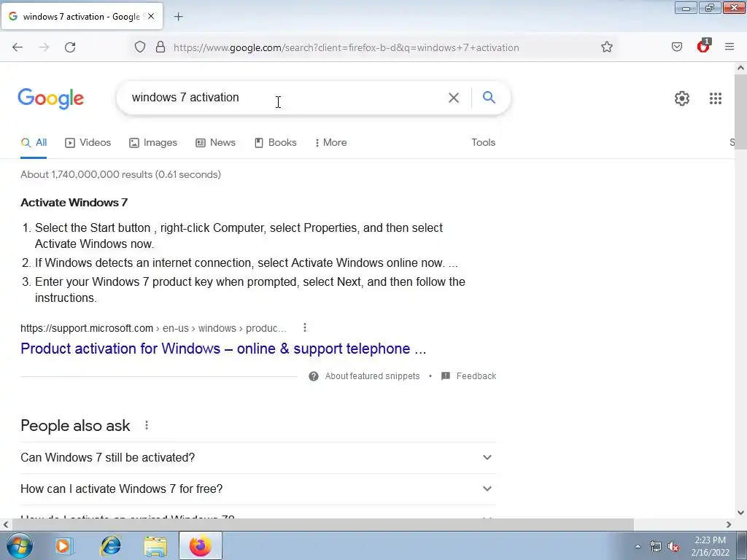Open the Firefox hamburger menu
The height and width of the screenshot is (560, 747).
(729, 47)
